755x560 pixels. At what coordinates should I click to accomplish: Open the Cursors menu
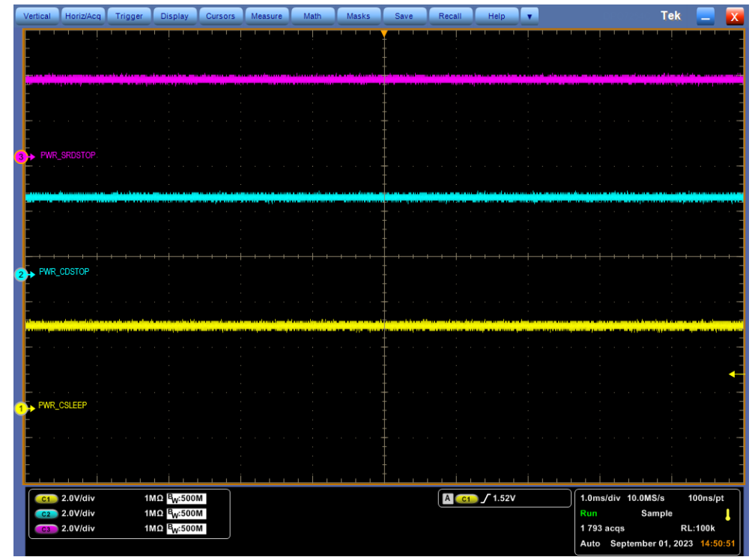(220, 16)
